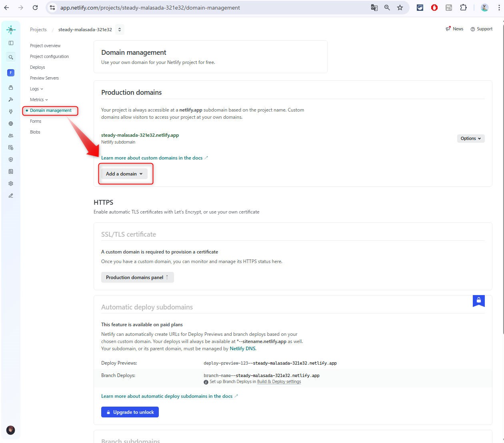This screenshot has width=504, height=443.
Task: Open search via the magnifier sidebar icon
Action: pos(11,57)
